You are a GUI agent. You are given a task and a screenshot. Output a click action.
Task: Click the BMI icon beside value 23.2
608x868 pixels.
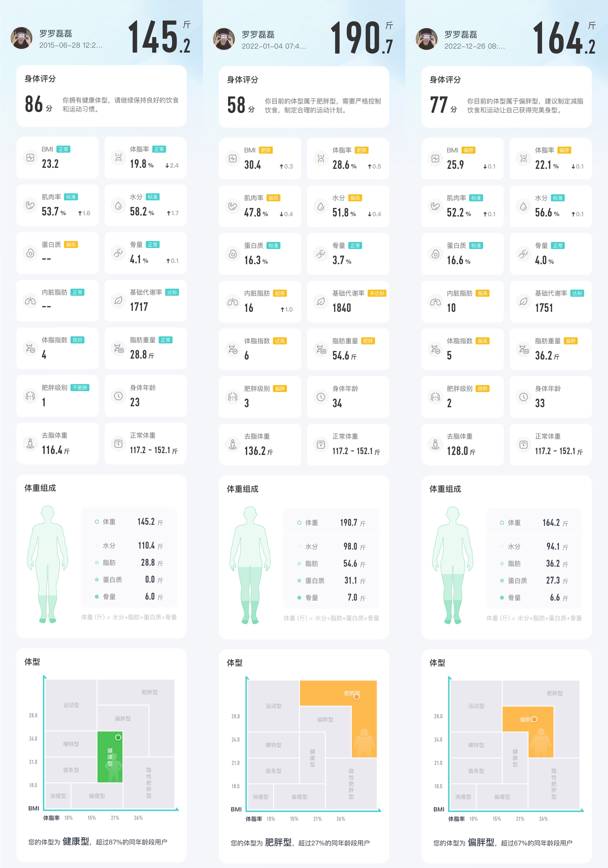30,157
